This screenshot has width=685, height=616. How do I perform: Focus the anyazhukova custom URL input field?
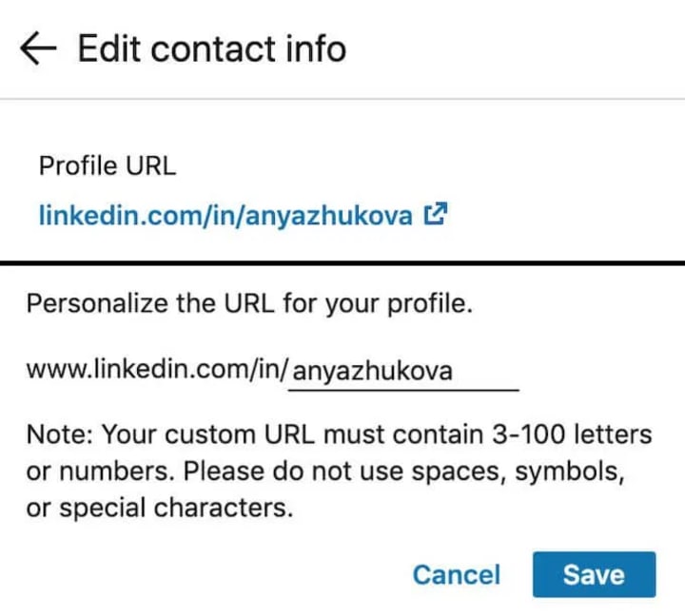pos(403,371)
